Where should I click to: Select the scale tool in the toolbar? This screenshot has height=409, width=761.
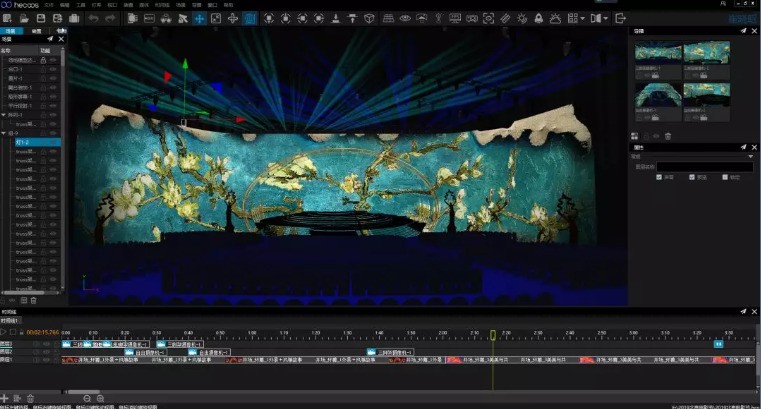[x=216, y=18]
